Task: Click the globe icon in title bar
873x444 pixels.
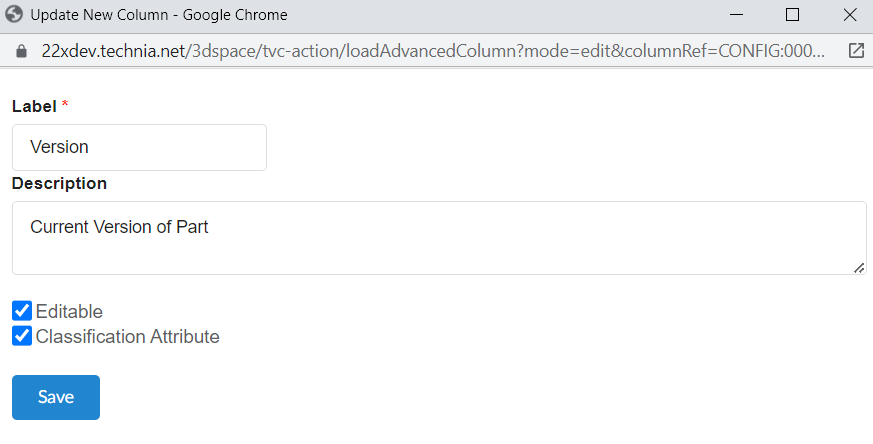Action: 15,15
